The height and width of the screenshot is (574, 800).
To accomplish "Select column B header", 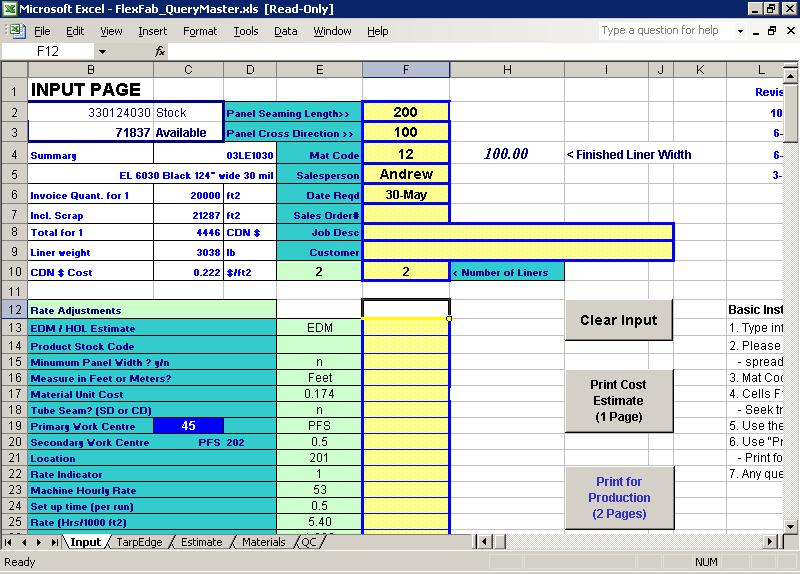I will pos(90,70).
